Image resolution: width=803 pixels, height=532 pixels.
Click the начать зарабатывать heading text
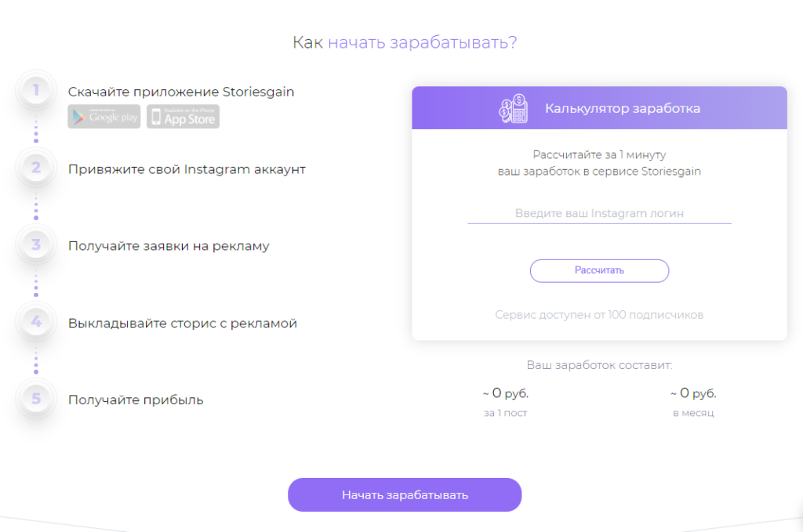423,42
